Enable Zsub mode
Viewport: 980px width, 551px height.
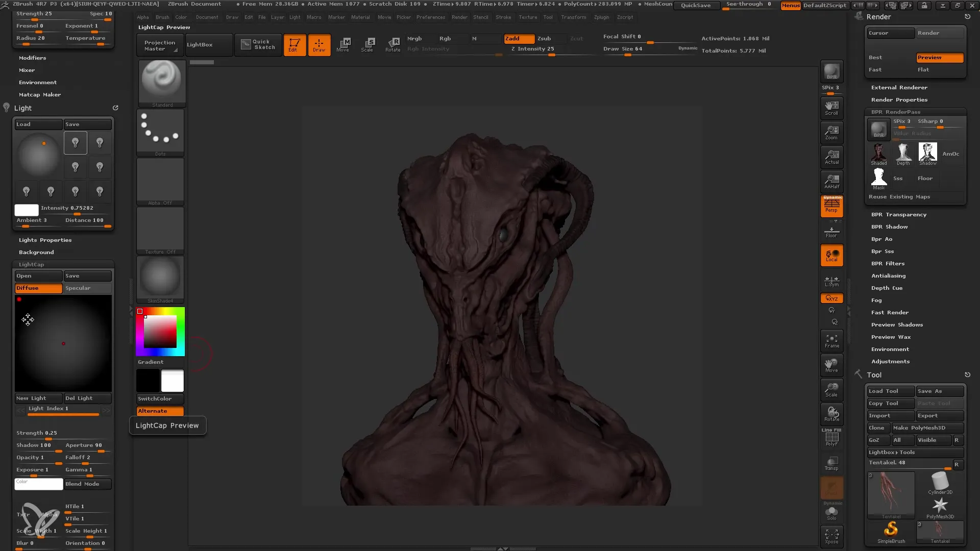pos(550,39)
